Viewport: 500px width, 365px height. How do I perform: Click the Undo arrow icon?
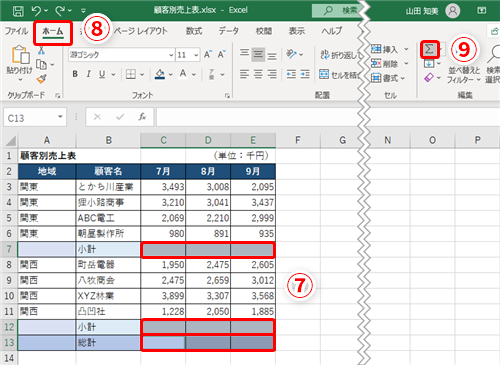[x=36, y=11]
